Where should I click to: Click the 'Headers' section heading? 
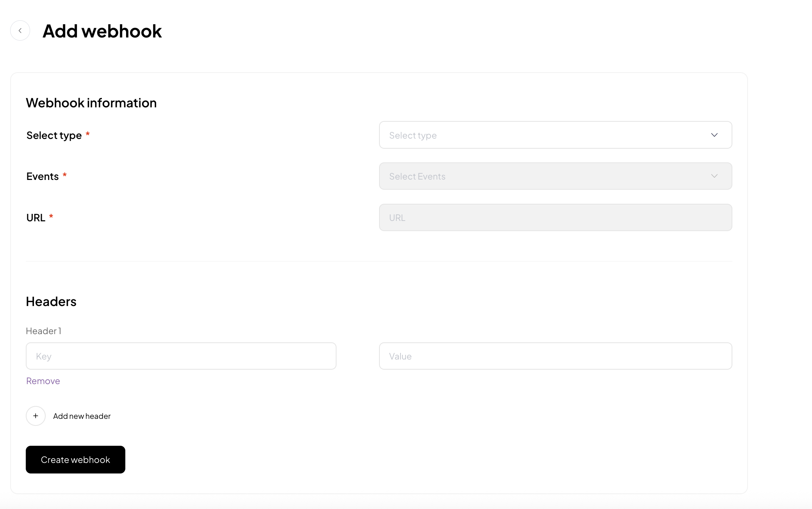click(51, 302)
